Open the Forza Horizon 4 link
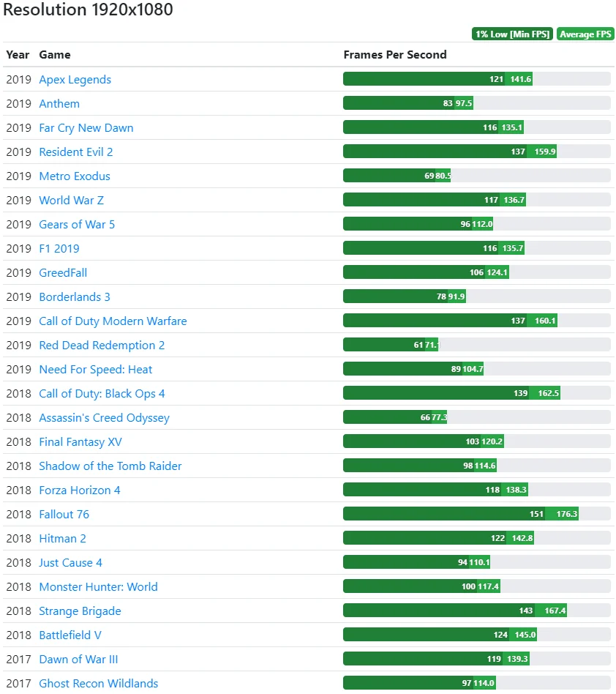Image resolution: width=616 pixels, height=694 pixels. [x=79, y=490]
